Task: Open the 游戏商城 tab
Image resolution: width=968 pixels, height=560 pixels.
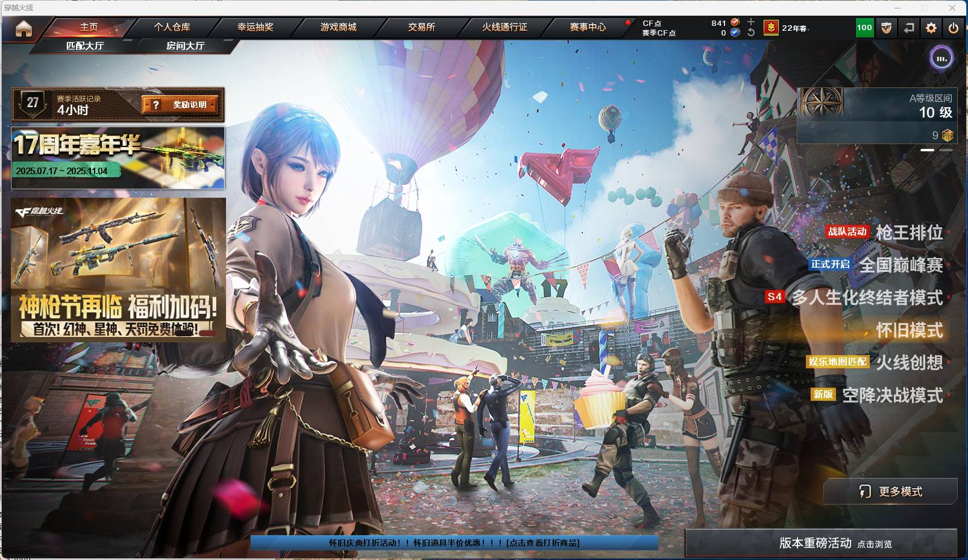Action: pos(338,27)
